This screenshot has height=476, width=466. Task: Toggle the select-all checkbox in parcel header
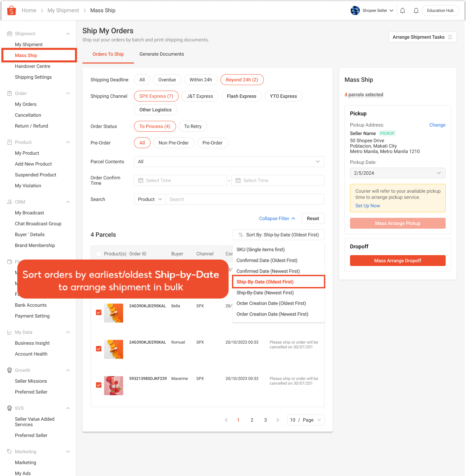click(x=99, y=253)
